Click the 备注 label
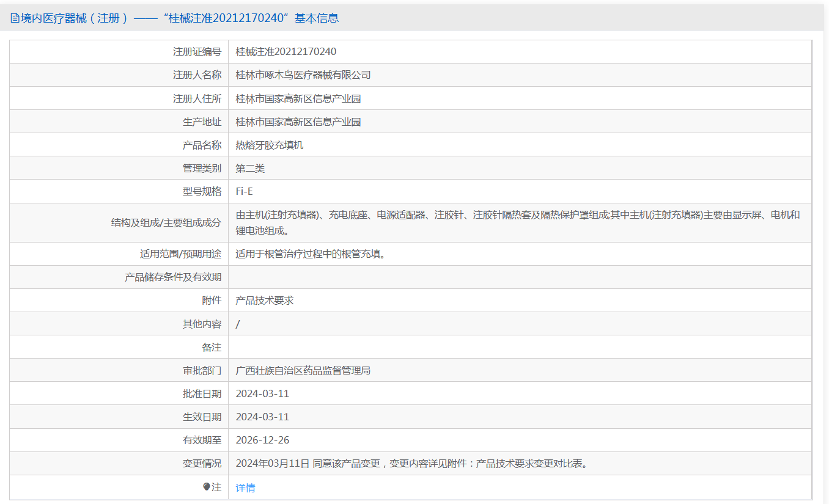This screenshot has height=504, width=829. (x=212, y=347)
